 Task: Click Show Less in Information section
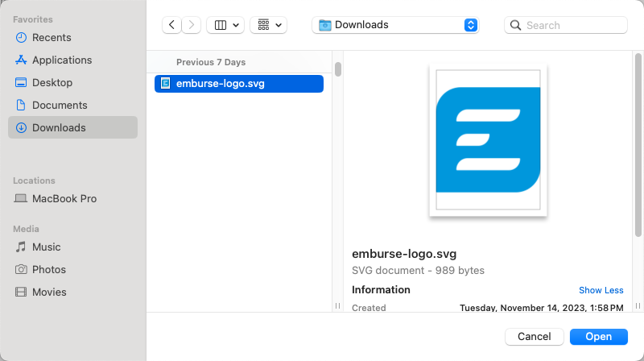tap(601, 290)
